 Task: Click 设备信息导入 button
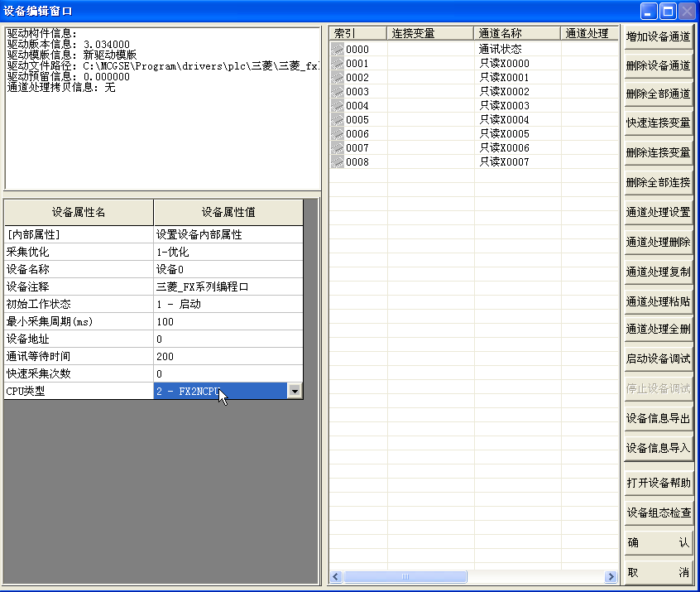tap(658, 448)
